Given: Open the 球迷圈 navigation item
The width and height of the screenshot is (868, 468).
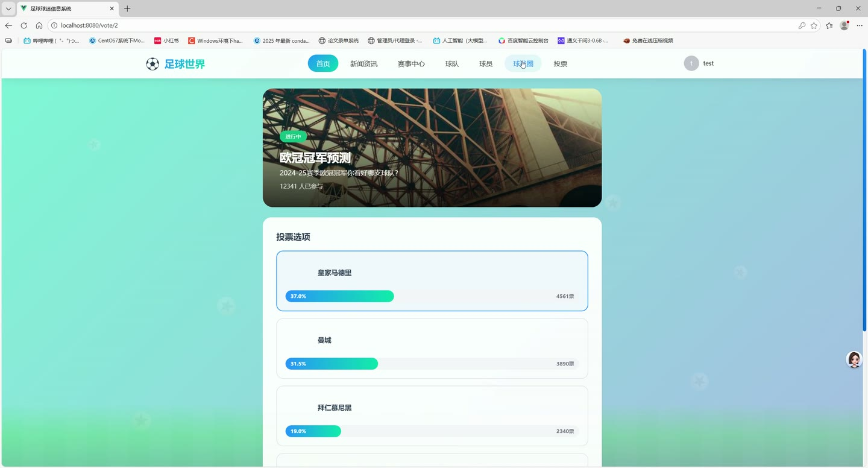Looking at the screenshot, I should 523,63.
